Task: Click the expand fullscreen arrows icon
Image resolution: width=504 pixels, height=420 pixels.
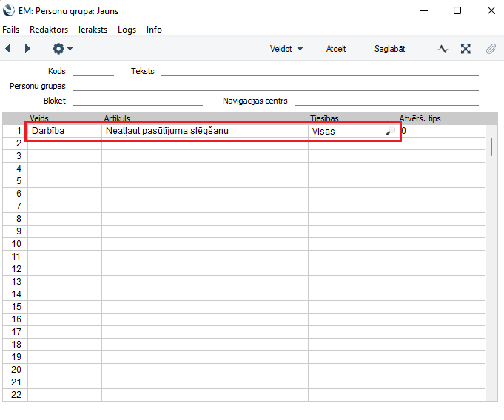Action: (466, 49)
